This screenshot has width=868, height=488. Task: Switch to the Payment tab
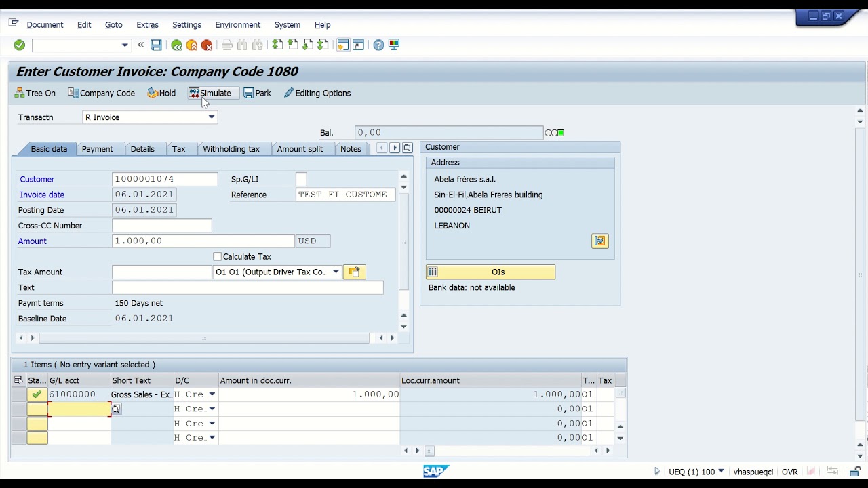tap(98, 149)
